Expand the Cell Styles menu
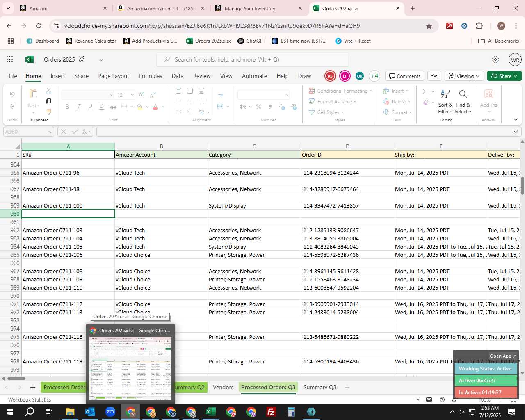 (x=326, y=112)
